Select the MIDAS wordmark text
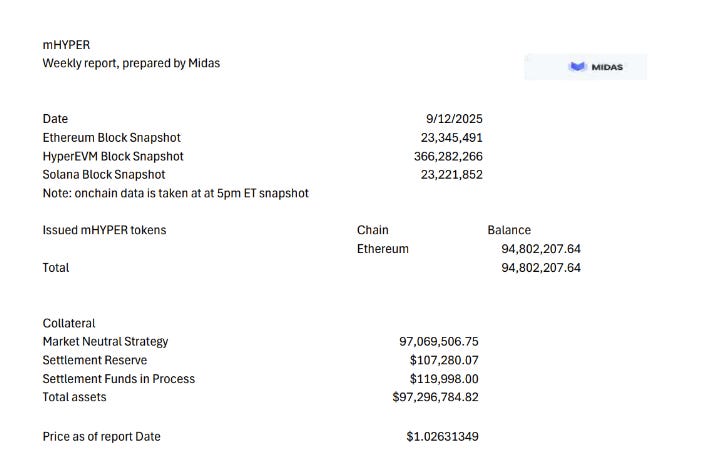The height and width of the screenshot is (460, 710). click(x=607, y=67)
